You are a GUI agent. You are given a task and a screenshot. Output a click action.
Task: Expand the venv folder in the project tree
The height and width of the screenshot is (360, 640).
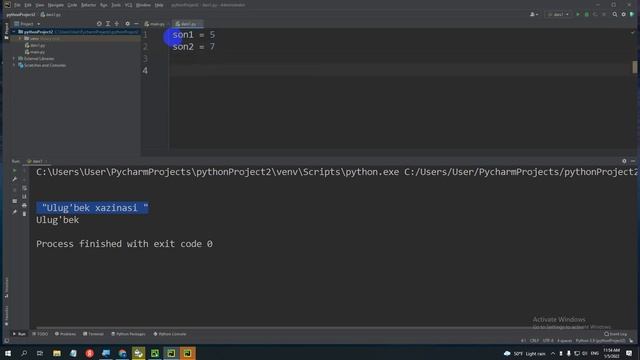click(x=20, y=39)
